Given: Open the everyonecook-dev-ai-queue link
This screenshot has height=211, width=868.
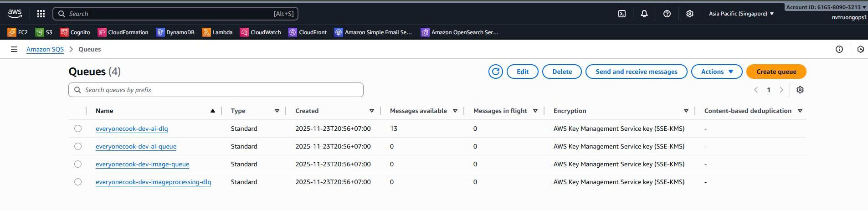Looking at the screenshot, I should pos(136,146).
